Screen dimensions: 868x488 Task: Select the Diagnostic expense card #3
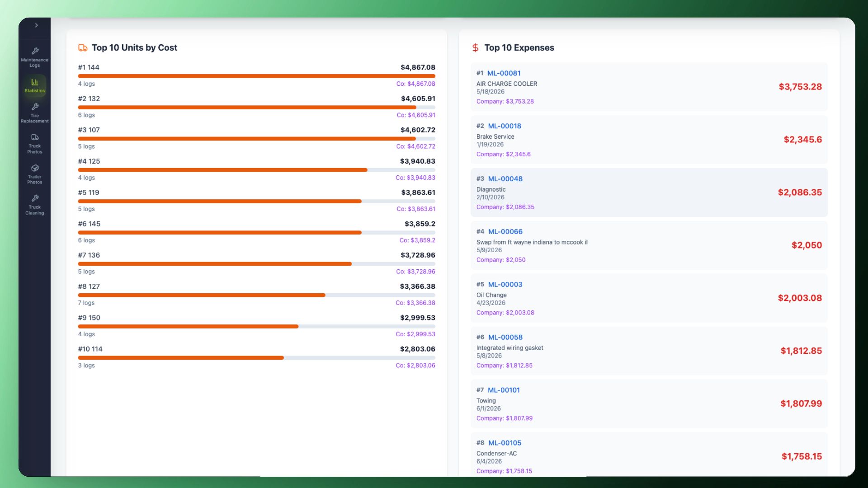coord(649,192)
